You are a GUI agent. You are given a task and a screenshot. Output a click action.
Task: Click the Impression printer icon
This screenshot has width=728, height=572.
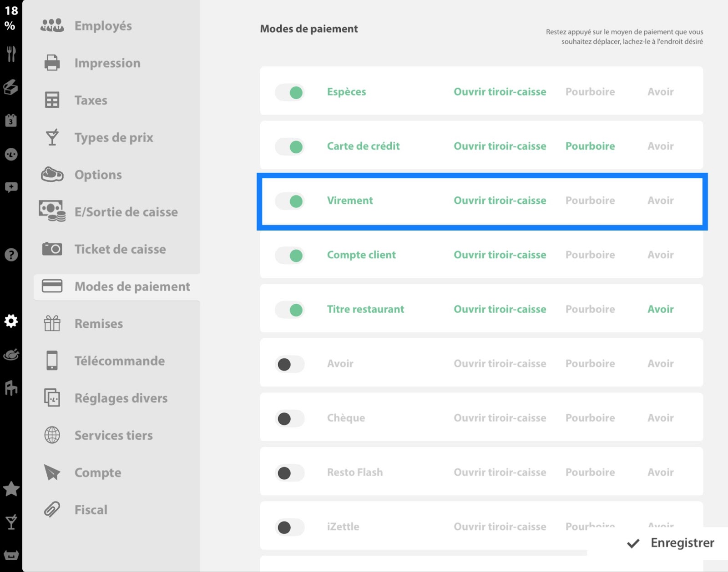(52, 63)
